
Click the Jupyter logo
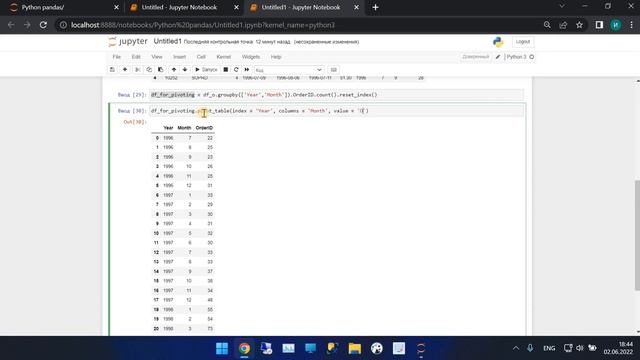(128, 42)
